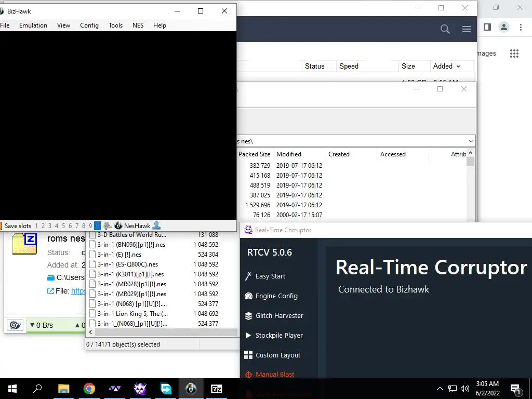
Task: Open the hamburger menu in torrent client header
Action: 467,29
